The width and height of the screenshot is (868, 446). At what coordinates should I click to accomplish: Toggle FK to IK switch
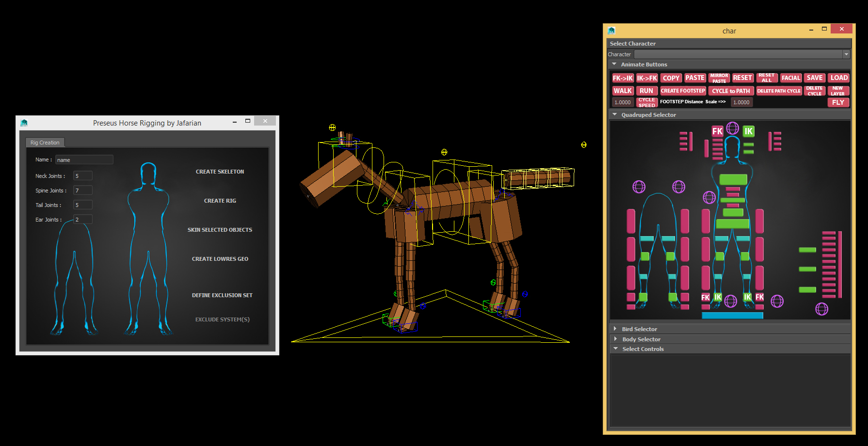(623, 78)
